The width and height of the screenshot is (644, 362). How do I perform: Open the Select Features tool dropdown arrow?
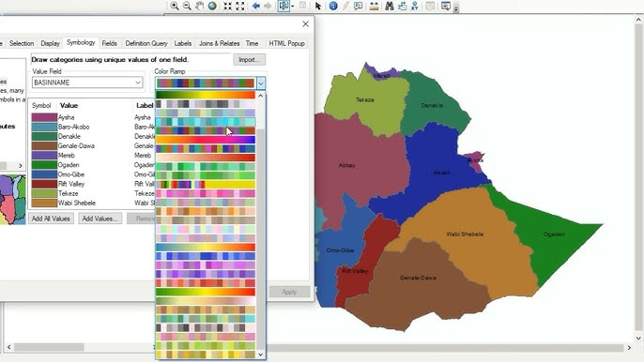(x=293, y=7)
